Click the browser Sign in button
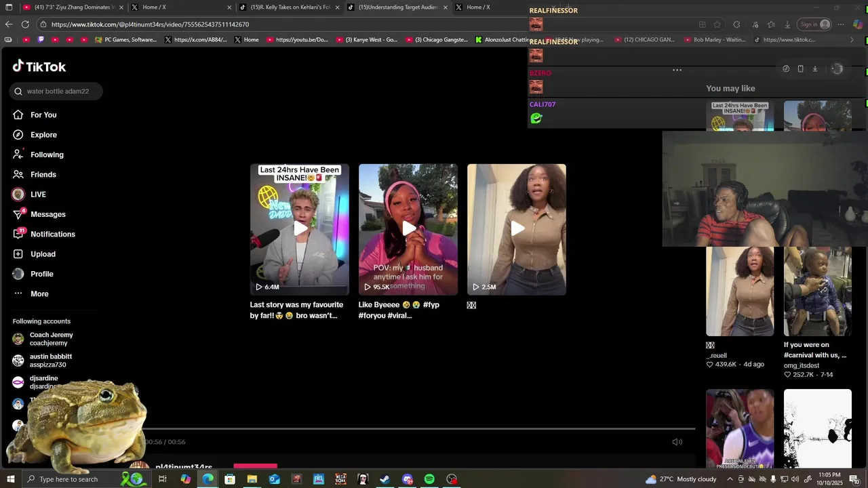 point(814,24)
